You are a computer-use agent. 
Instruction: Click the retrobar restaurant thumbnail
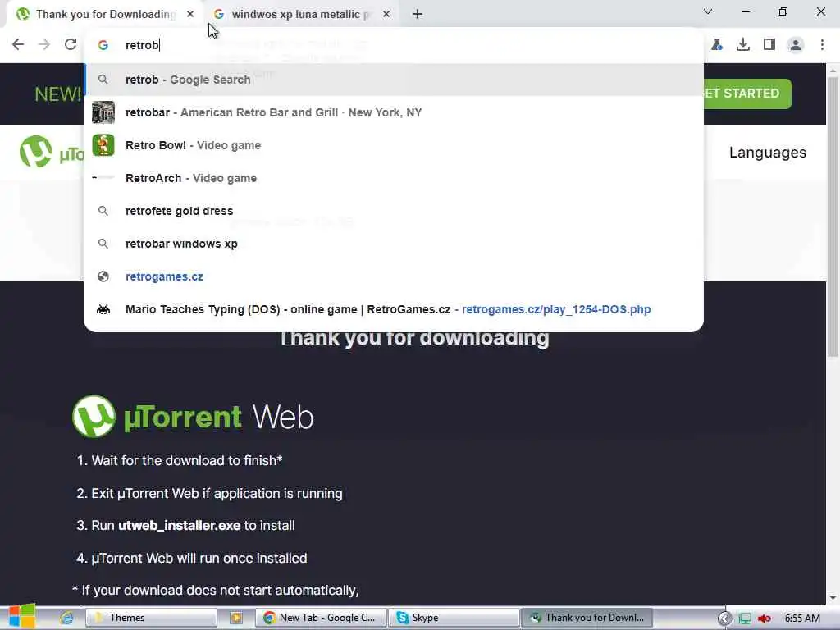tap(103, 112)
